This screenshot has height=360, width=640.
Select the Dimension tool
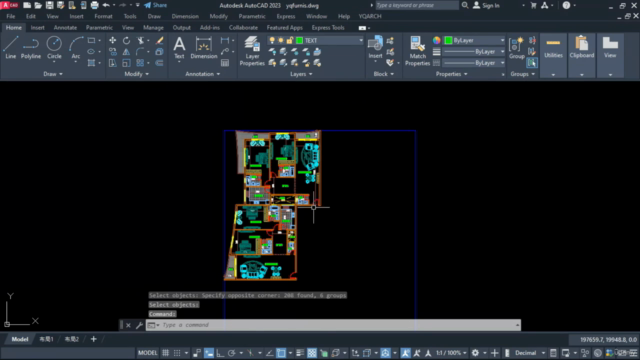(x=204, y=48)
